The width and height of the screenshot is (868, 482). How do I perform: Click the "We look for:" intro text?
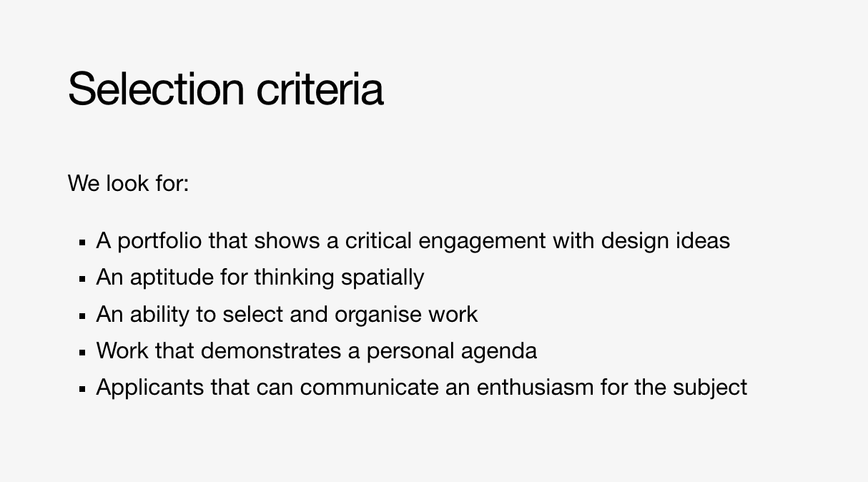(129, 183)
